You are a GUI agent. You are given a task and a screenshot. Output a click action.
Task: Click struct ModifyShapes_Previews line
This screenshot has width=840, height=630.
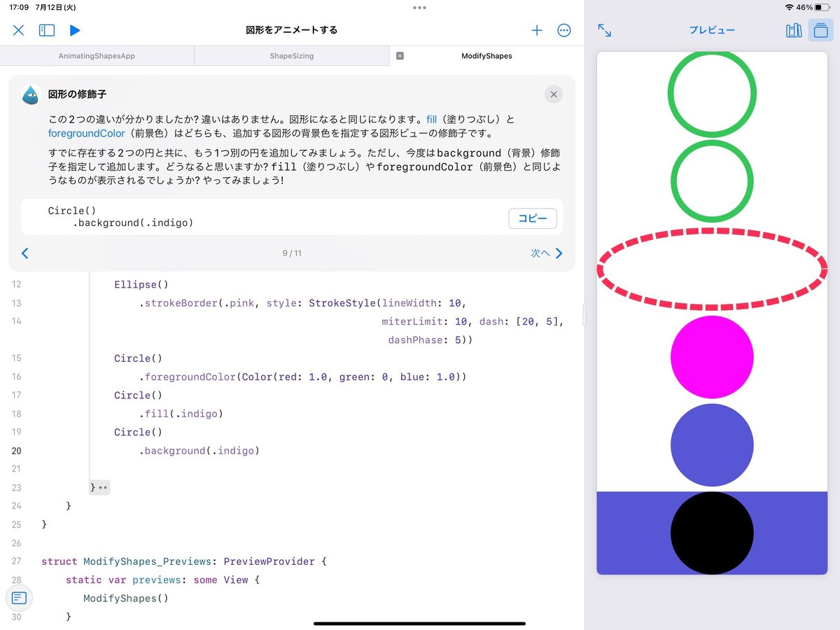click(x=184, y=561)
